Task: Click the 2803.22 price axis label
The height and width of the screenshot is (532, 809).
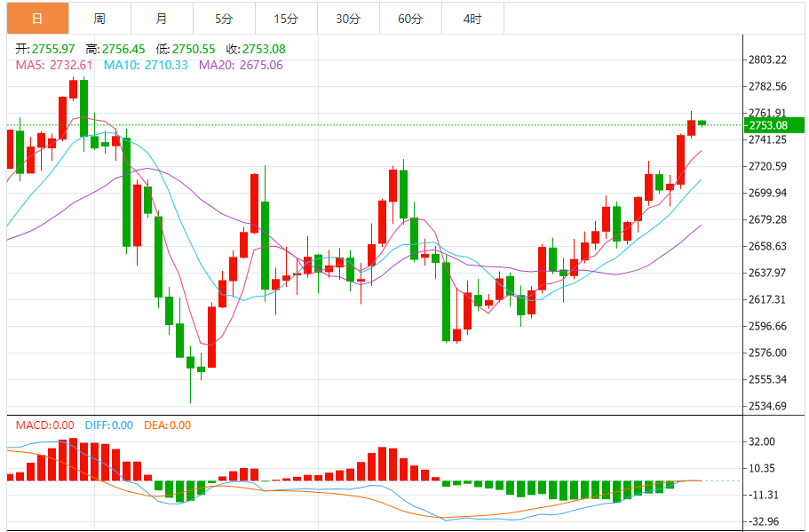Action: click(x=768, y=60)
